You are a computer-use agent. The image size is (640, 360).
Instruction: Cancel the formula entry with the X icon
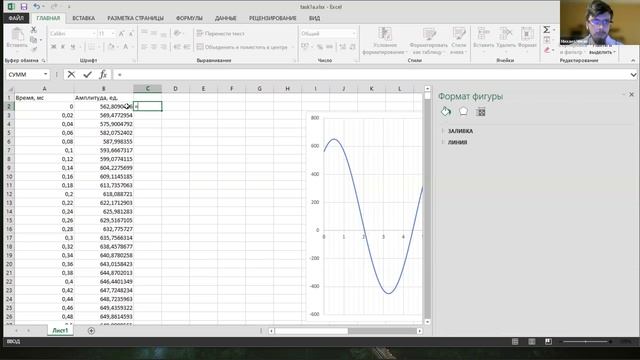click(71, 74)
